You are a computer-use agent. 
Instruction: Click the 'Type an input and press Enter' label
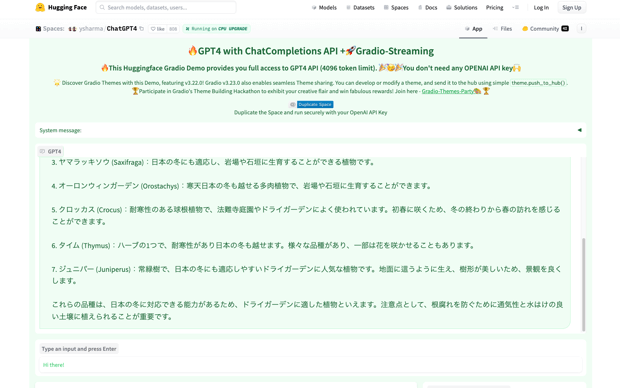pos(79,349)
